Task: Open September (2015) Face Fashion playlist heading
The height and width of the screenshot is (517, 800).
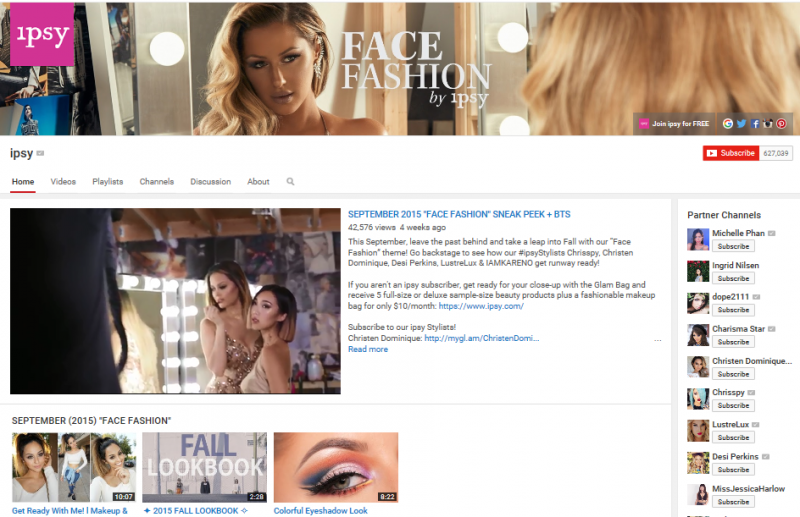Action: (91, 421)
